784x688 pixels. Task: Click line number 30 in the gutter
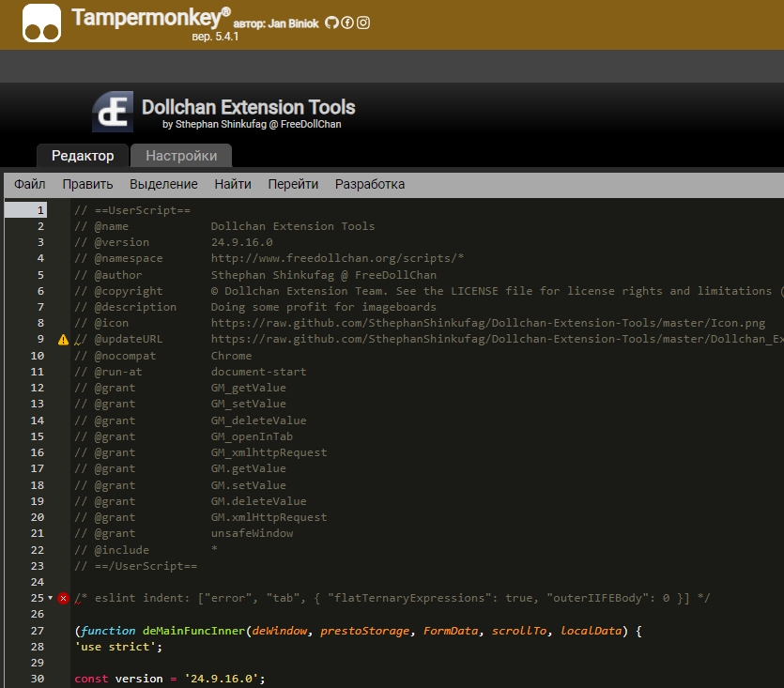[38, 679]
